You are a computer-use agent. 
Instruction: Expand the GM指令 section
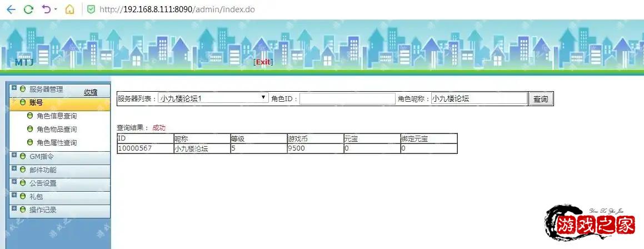click(x=14, y=156)
